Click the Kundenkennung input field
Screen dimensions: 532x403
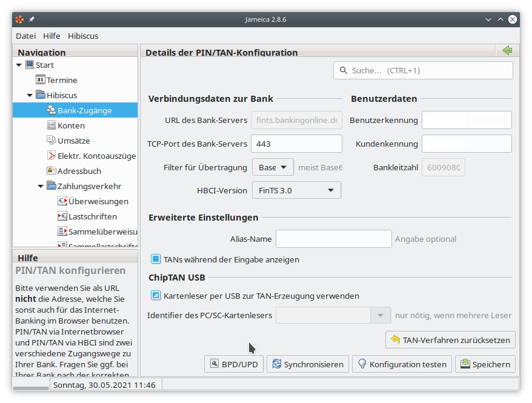tap(467, 144)
